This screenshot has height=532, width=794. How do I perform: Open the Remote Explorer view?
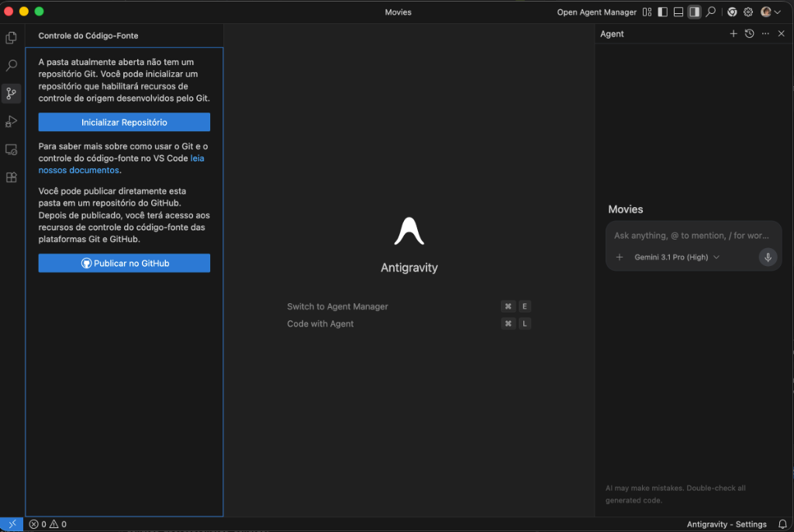pyautogui.click(x=11, y=150)
